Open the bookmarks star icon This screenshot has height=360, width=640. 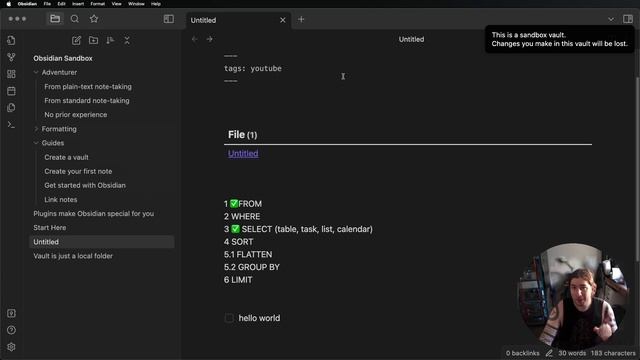coord(94,19)
